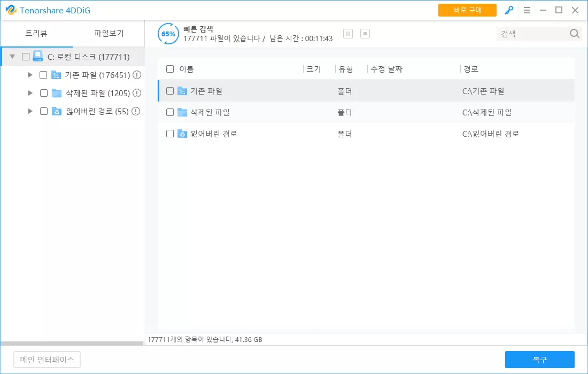588x374 pixels.
Task: Switch to the 트리뷰 tab
Action: tap(36, 33)
